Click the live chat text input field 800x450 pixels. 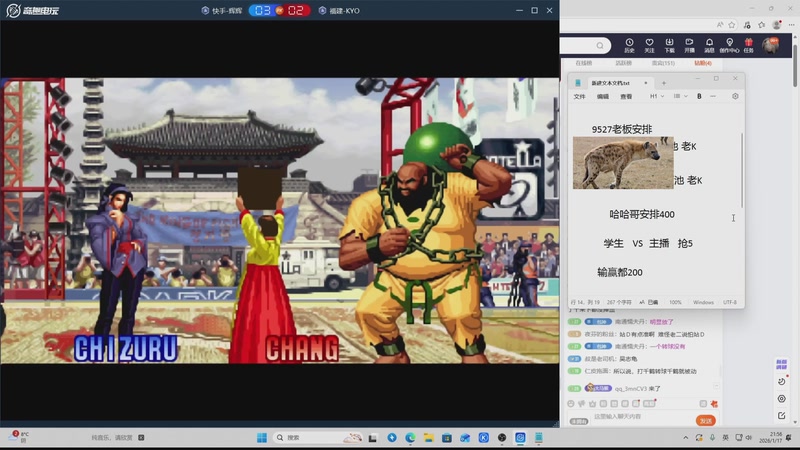640,417
